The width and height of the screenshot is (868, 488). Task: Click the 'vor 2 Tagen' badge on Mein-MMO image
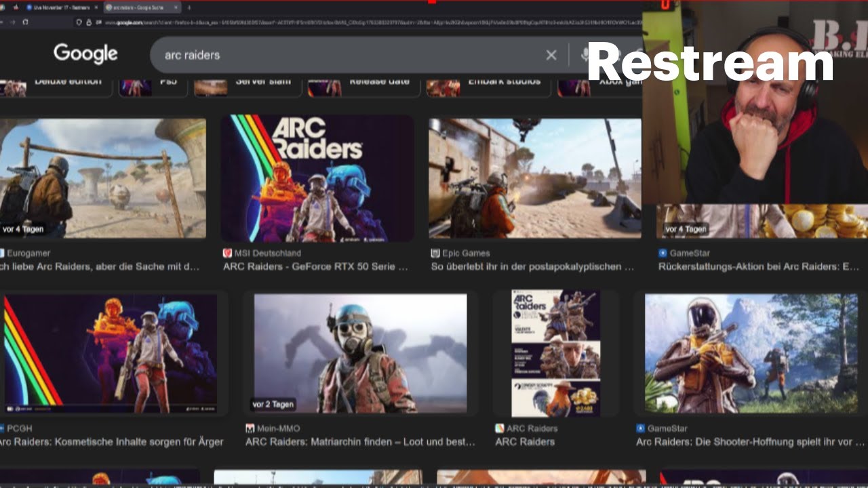[x=273, y=404]
